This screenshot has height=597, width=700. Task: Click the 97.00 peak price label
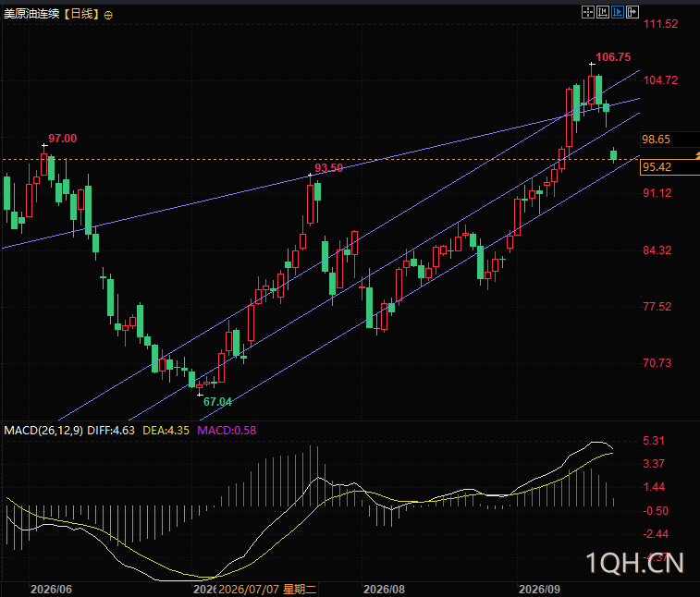coord(63,139)
